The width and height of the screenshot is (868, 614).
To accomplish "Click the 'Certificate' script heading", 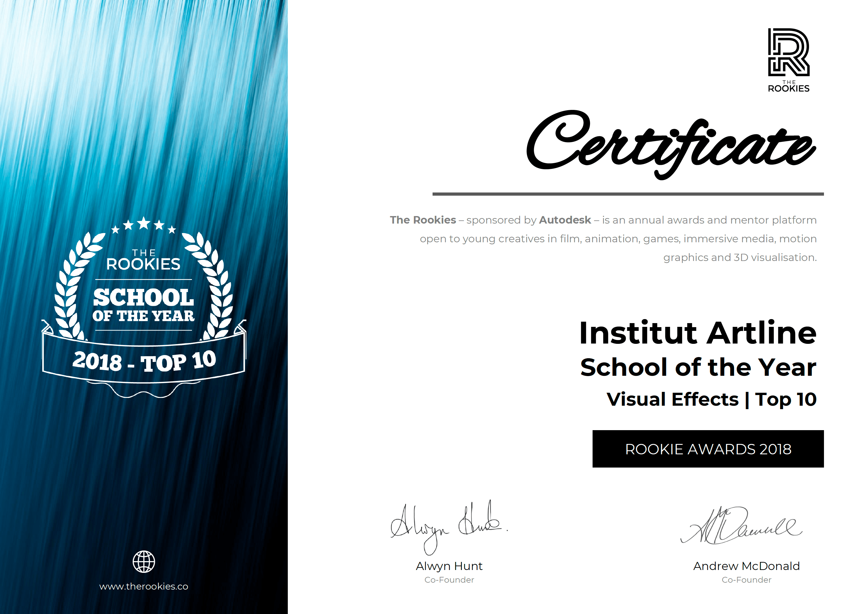I will pyautogui.click(x=671, y=145).
